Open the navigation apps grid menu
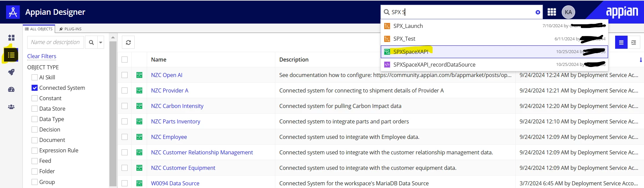The width and height of the screenshot is (644, 188). pyautogui.click(x=552, y=12)
